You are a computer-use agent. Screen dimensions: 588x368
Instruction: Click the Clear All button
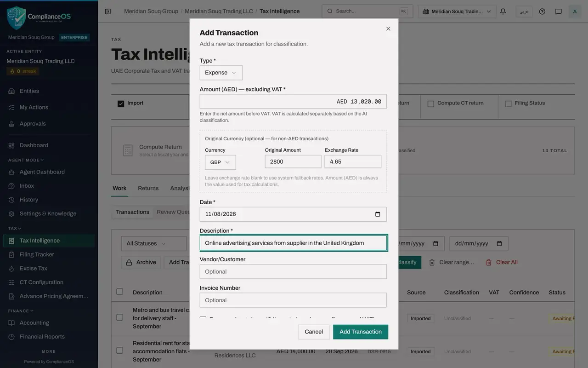tap(502, 263)
